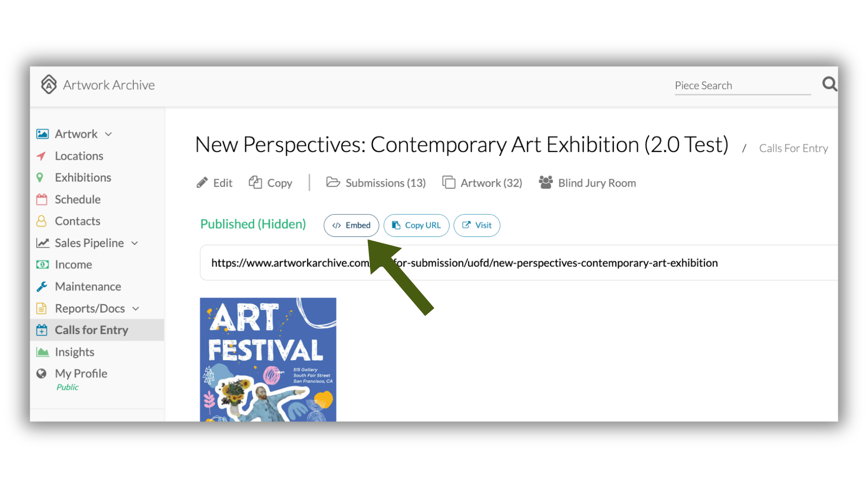Image resolution: width=868 pixels, height=488 pixels.
Task: Open the Calls for Entry sidebar item
Action: pos(97,330)
